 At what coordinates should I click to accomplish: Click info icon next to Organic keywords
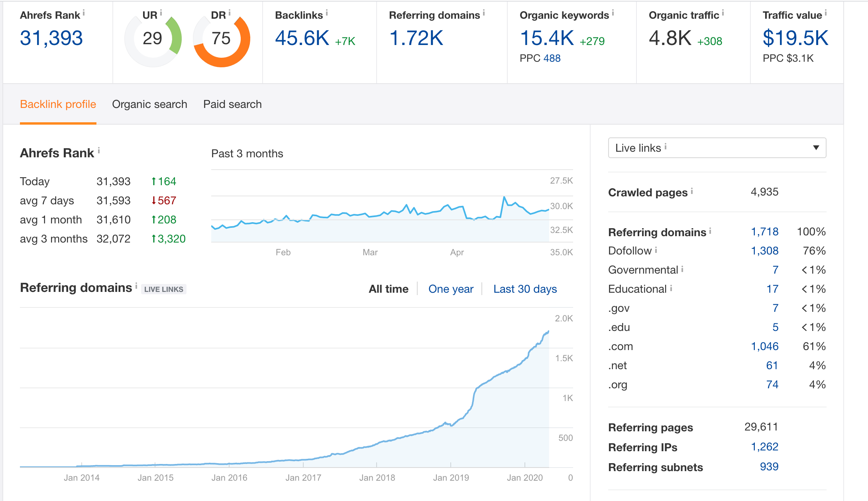[613, 13]
